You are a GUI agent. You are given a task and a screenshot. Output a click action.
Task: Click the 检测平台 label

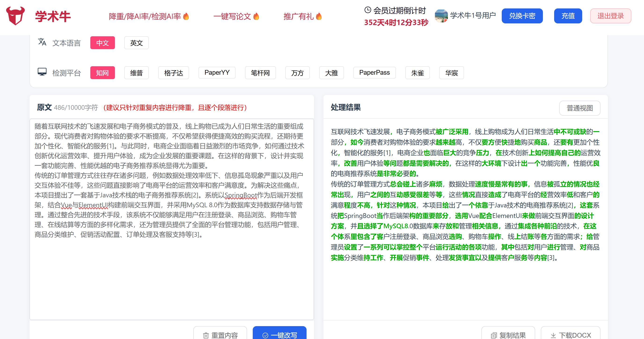[66, 73]
